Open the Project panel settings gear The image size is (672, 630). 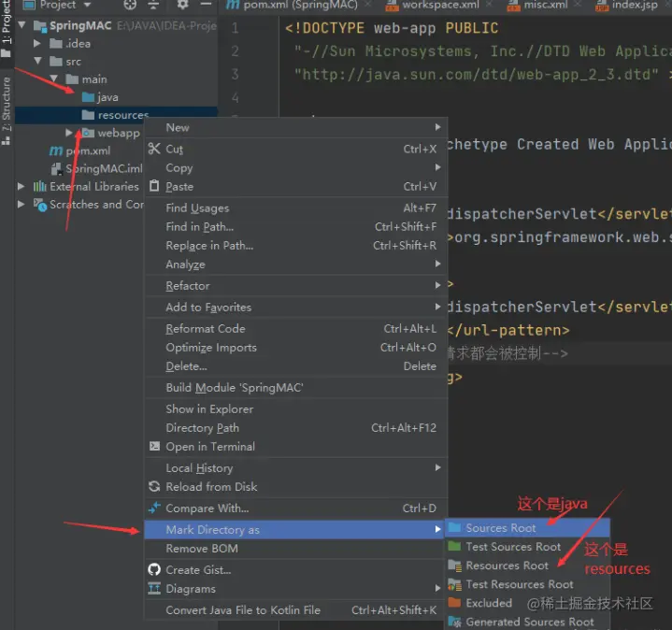pos(182,5)
